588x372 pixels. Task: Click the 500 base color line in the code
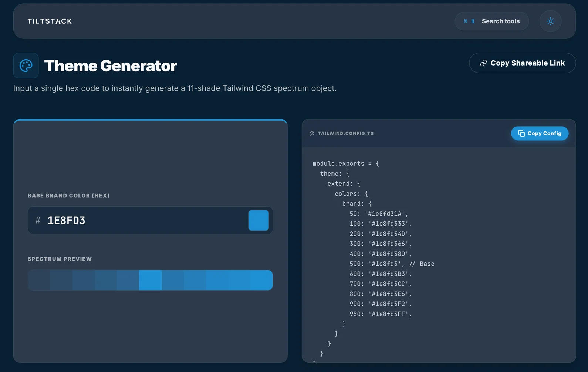point(392,264)
